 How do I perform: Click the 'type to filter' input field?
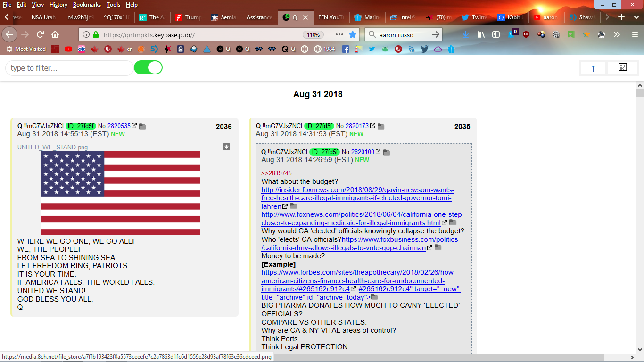[69, 68]
